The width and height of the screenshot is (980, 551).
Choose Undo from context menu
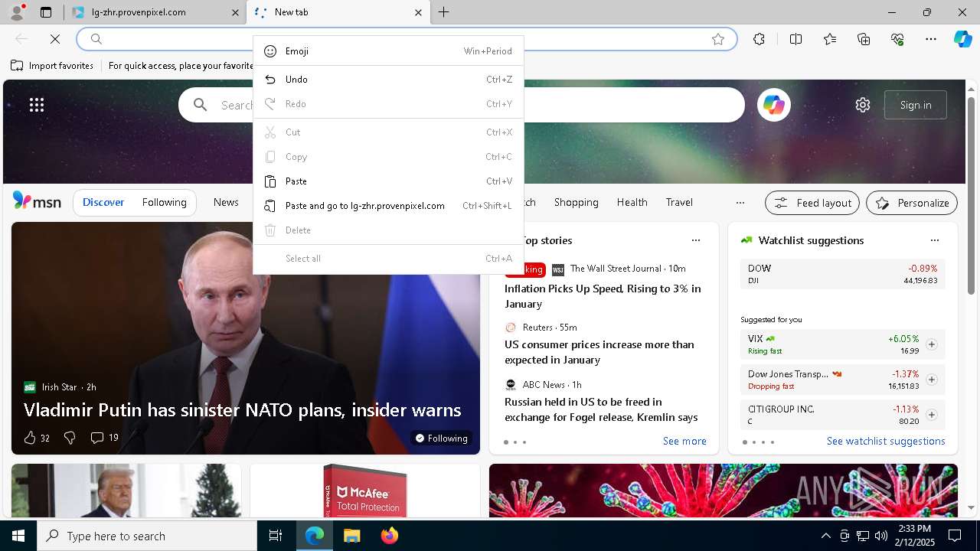388,80
